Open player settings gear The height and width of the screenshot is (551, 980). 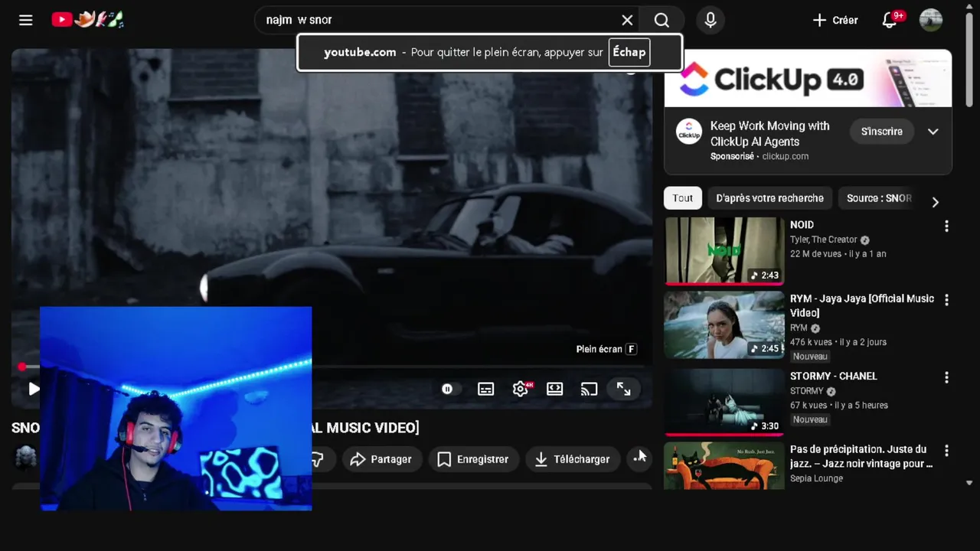(521, 389)
